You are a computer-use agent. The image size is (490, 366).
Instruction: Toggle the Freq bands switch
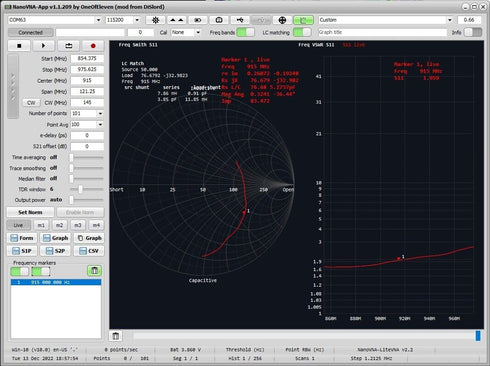(x=245, y=32)
